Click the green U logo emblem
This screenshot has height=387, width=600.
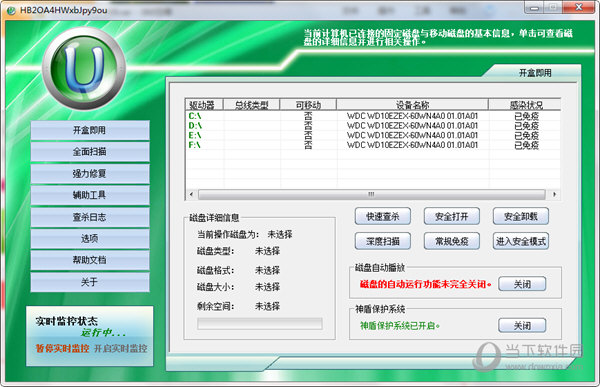[84, 68]
